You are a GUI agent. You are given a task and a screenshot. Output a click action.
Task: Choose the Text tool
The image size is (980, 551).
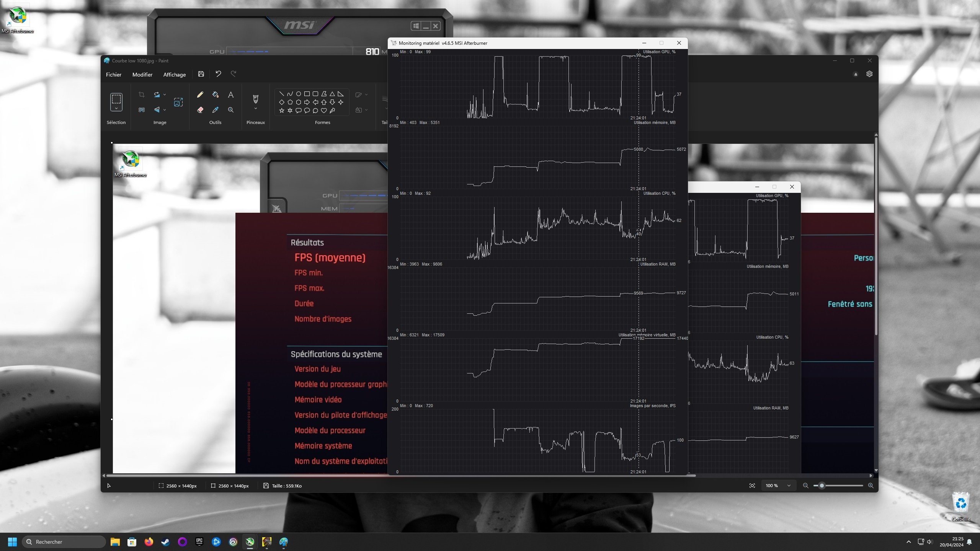click(x=230, y=95)
